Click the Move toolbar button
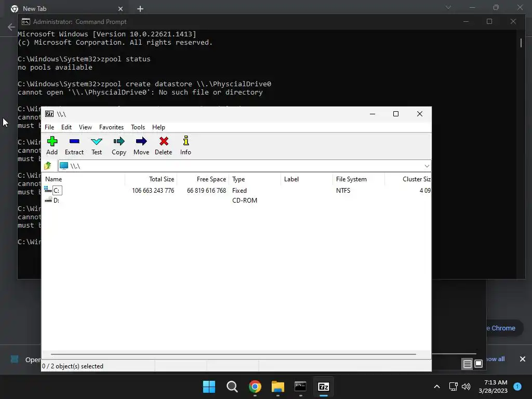The width and height of the screenshot is (532, 399). pyautogui.click(x=141, y=146)
